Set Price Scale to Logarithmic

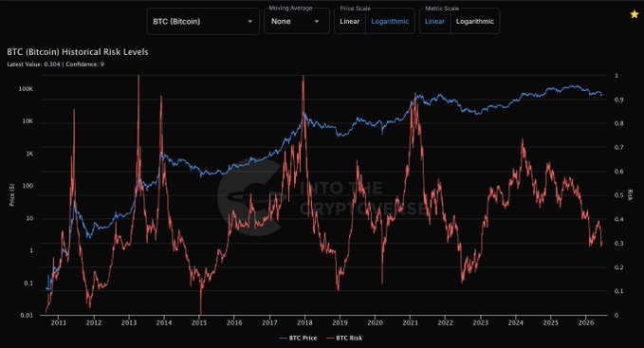[x=390, y=22]
